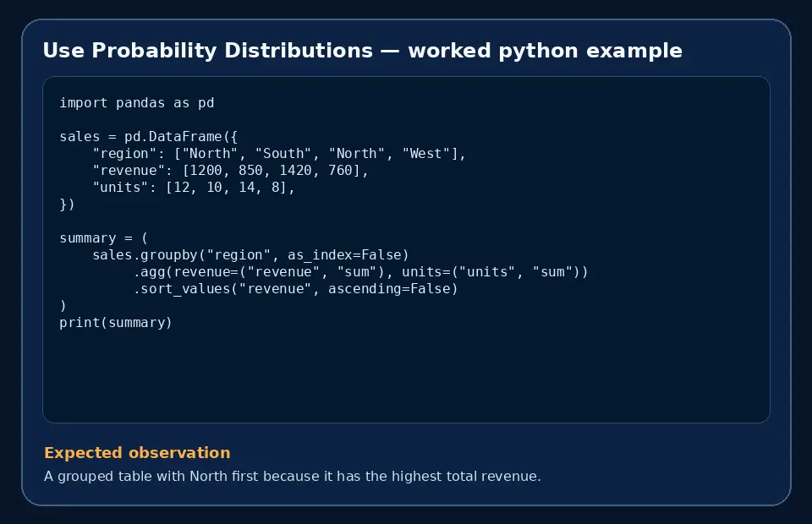Click the line 'print(summary)'
812x524 pixels.
click(x=116, y=323)
